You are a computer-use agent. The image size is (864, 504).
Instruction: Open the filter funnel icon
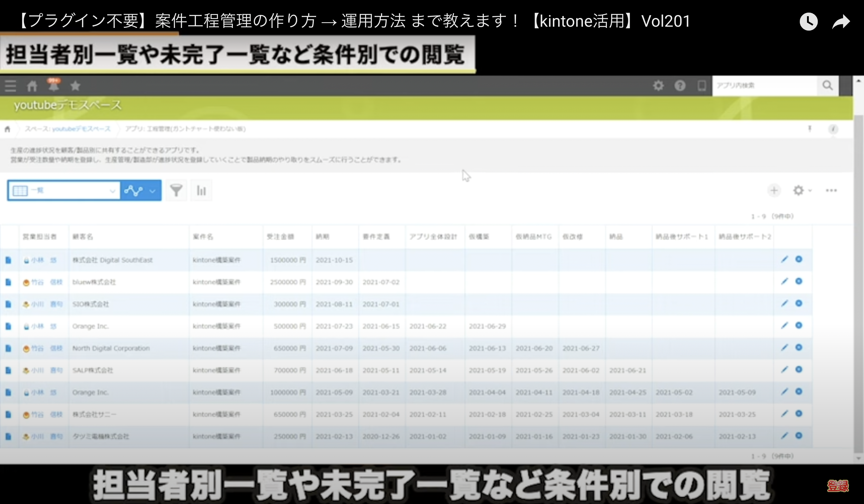[176, 190]
